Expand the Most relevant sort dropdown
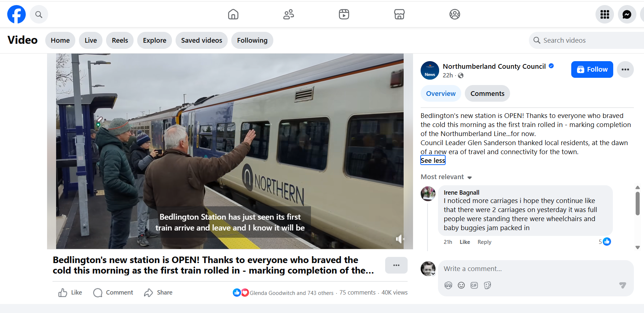 [446, 177]
